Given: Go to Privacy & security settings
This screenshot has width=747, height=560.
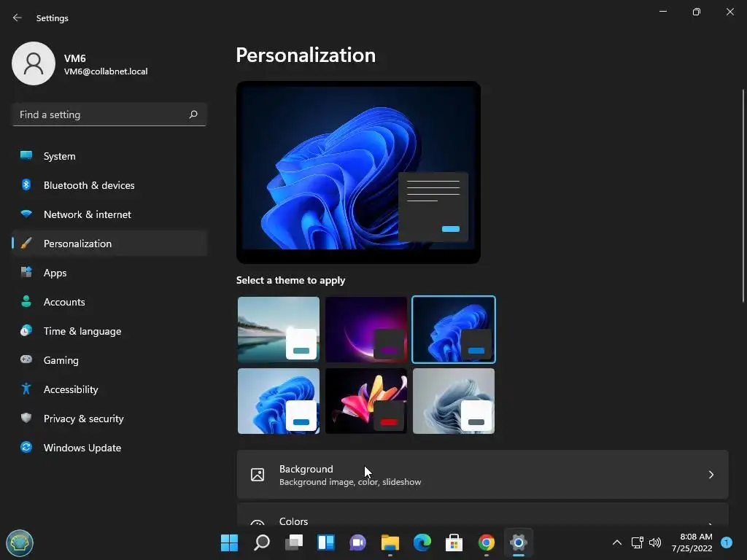Looking at the screenshot, I should 109,419.
